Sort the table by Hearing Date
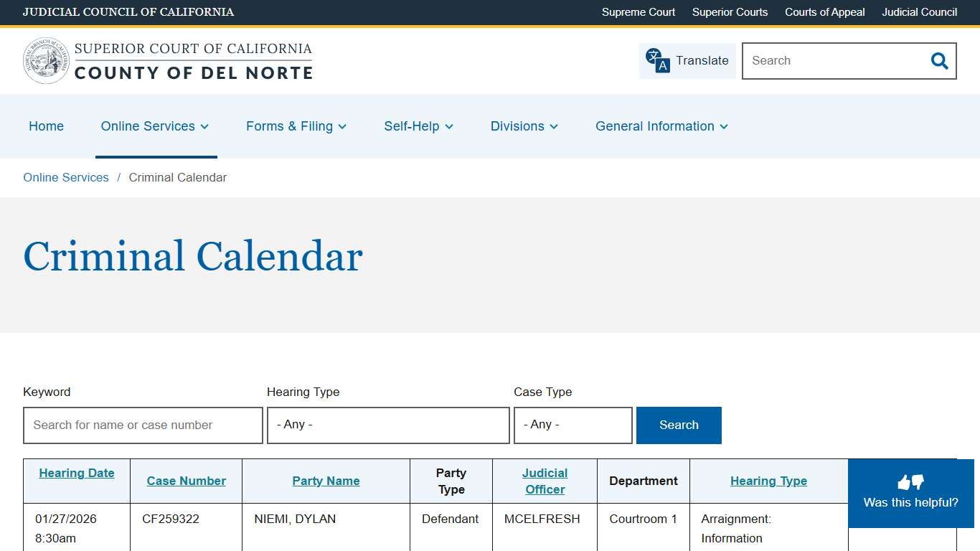The height and width of the screenshot is (551, 980). click(x=76, y=473)
